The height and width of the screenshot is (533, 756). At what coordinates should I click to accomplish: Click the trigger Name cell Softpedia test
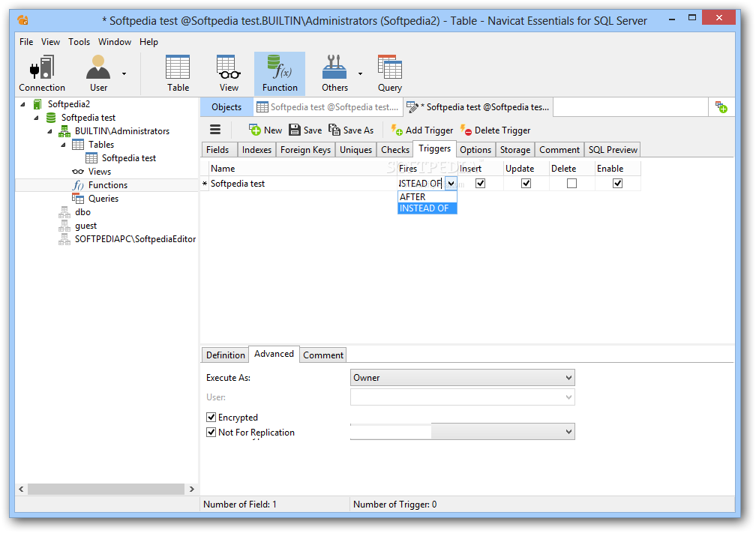click(301, 184)
